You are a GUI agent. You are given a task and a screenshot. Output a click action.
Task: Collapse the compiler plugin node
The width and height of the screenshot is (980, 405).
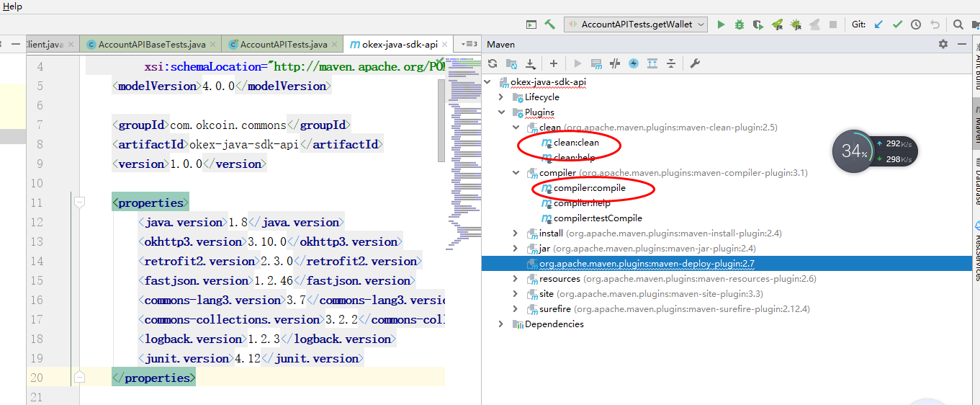point(516,173)
